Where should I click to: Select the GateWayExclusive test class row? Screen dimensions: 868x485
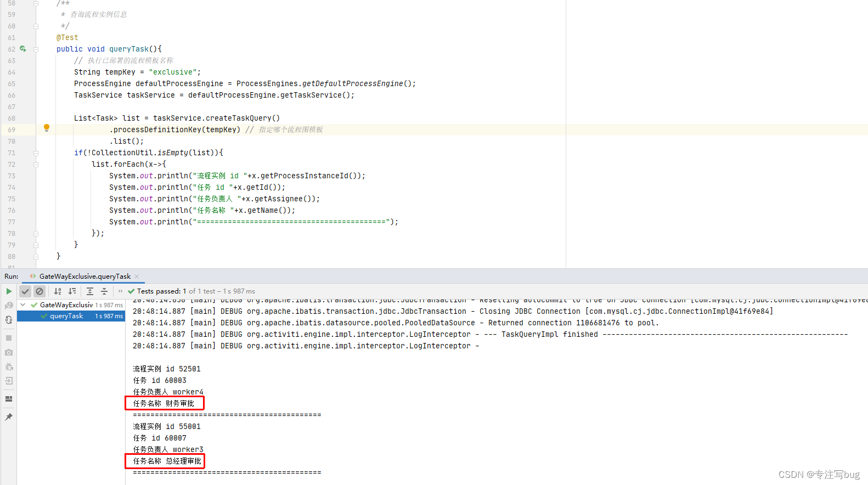[71, 304]
